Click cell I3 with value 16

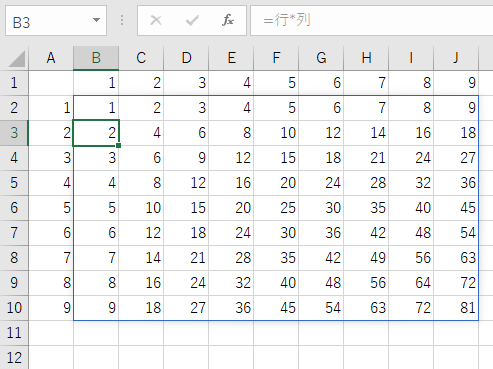pyautogui.click(x=411, y=133)
